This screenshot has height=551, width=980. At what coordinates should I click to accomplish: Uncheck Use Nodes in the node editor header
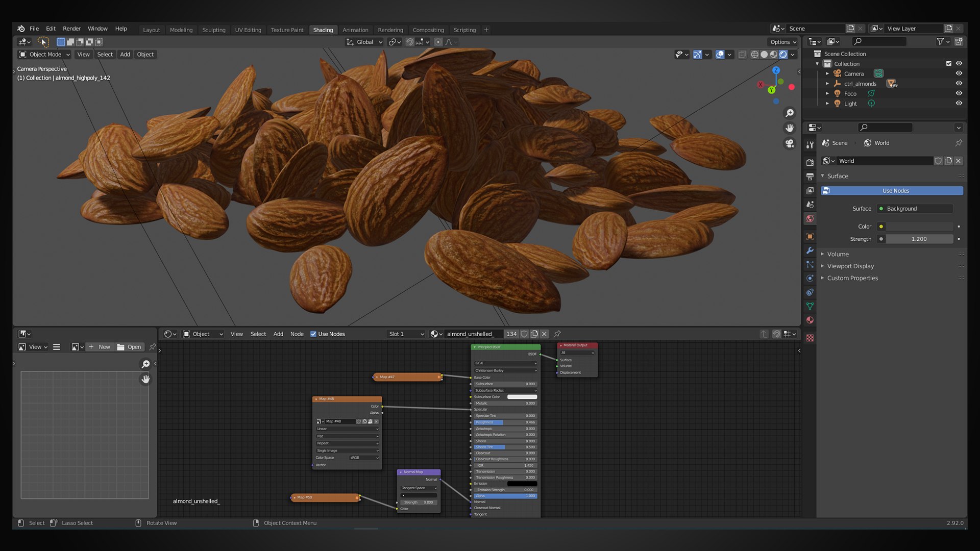pyautogui.click(x=313, y=334)
